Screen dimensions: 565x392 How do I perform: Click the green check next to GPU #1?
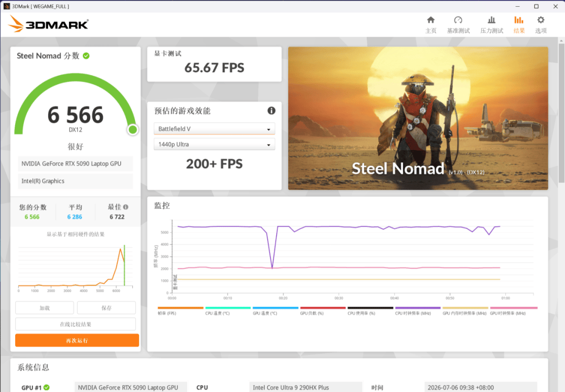[x=47, y=388]
